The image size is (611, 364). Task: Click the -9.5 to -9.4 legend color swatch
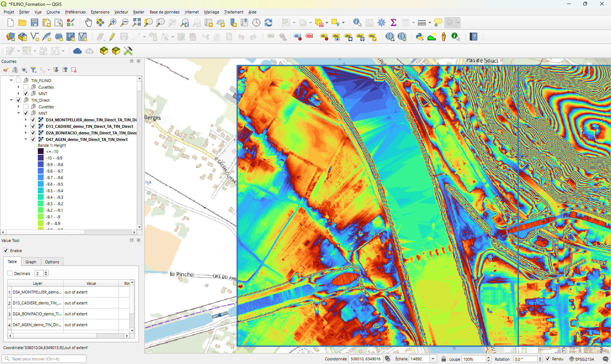pos(41,191)
